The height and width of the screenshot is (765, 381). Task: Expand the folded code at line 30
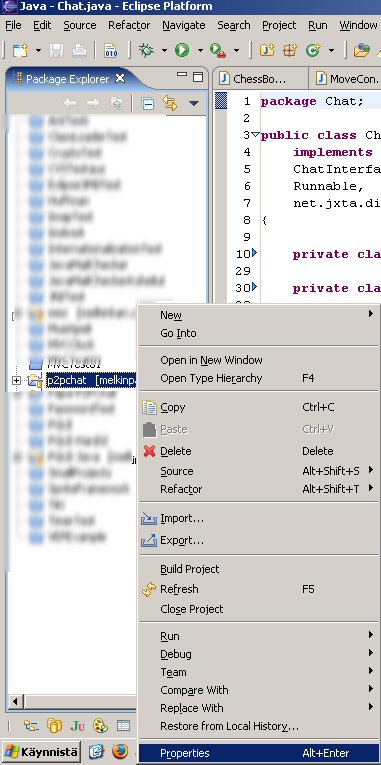[x=254, y=286]
